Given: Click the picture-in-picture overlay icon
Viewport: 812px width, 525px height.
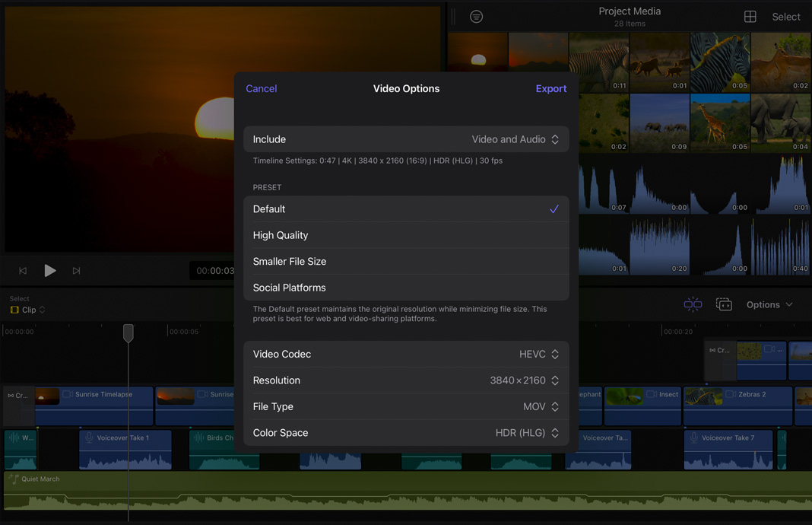Looking at the screenshot, I should pyautogui.click(x=724, y=304).
